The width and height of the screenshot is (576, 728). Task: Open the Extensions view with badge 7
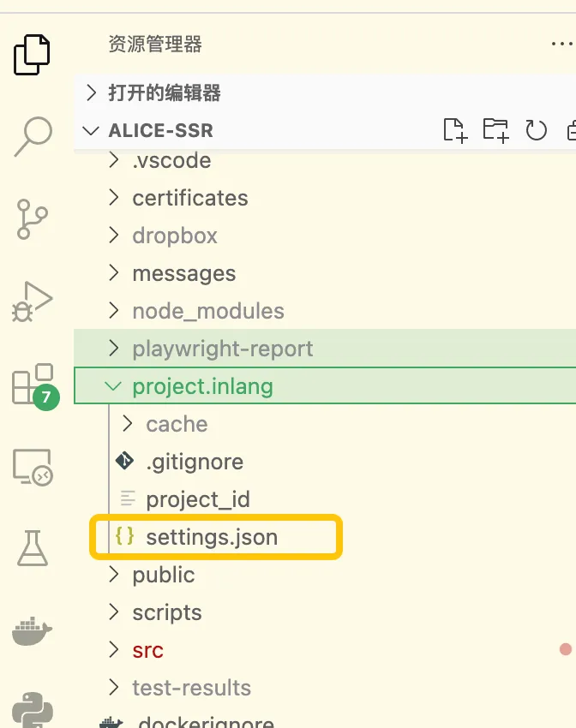(x=35, y=386)
